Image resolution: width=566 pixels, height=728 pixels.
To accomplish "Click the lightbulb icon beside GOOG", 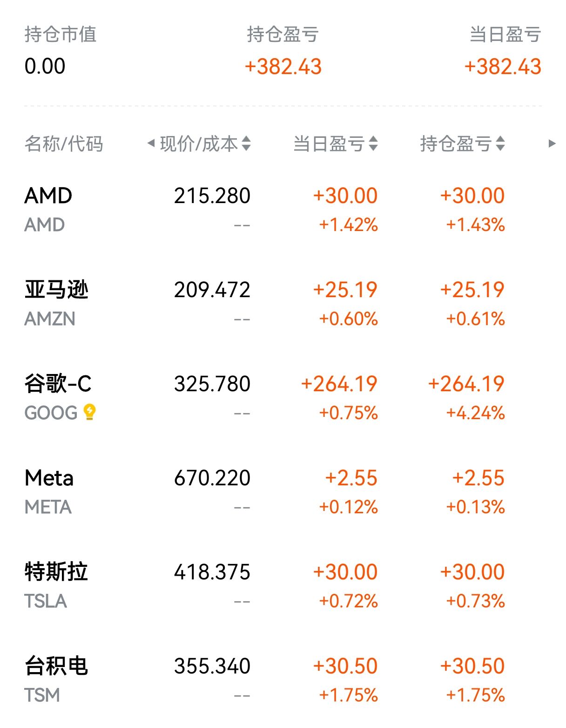I will 89,412.
